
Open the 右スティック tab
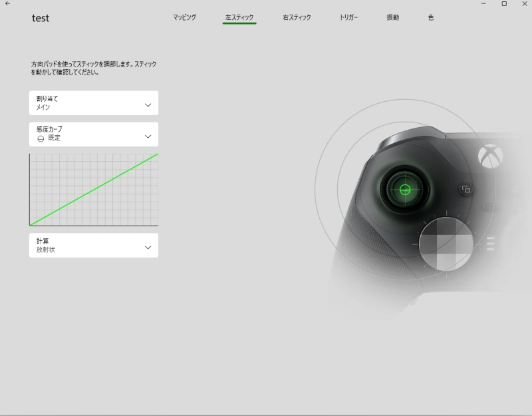297,18
